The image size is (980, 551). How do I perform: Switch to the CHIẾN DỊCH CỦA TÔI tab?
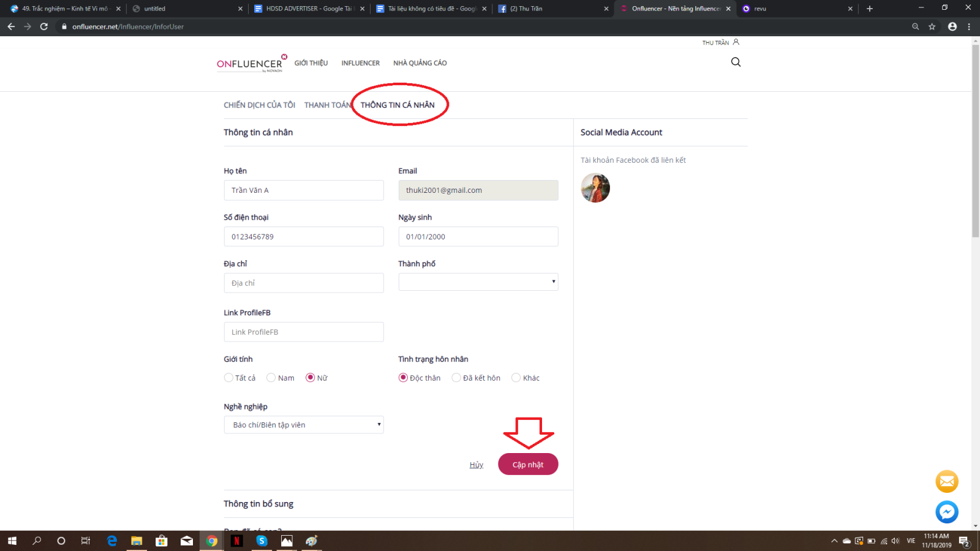(260, 105)
